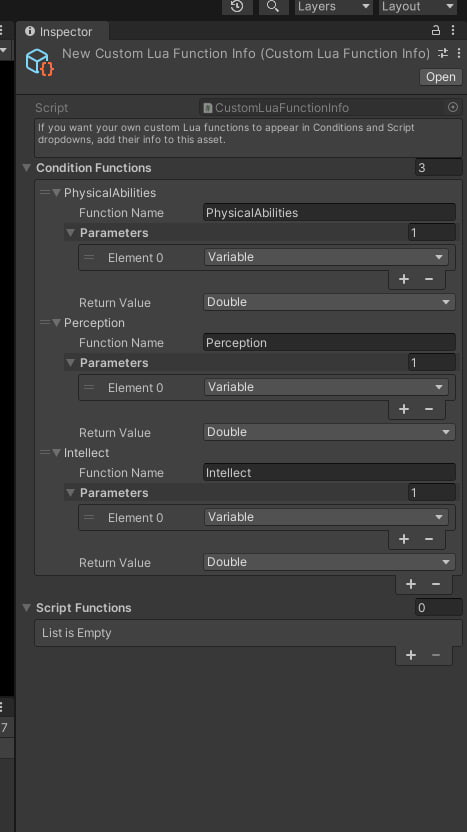Viewport: 467px width, 832px height.
Task: Open the undo history icon in top toolbar
Action: (x=237, y=6)
